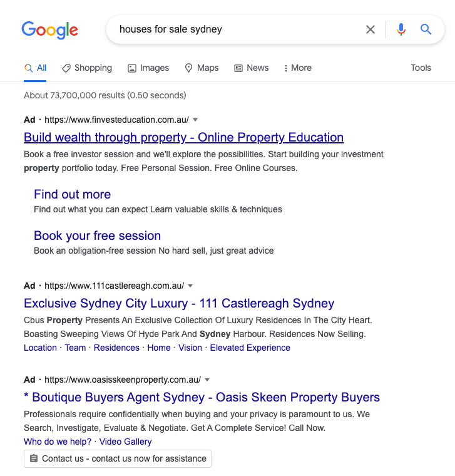Switch to the Images tab

pos(148,68)
